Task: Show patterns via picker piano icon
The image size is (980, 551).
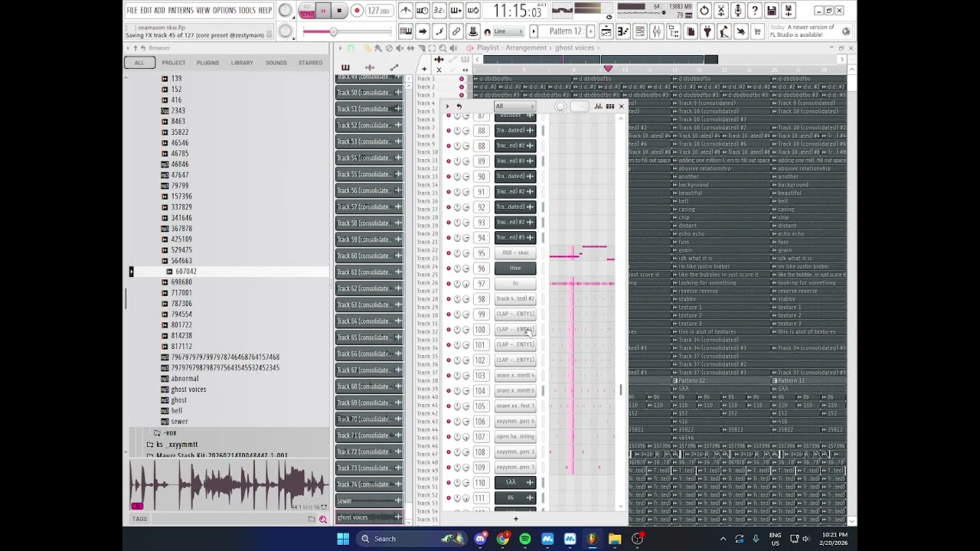Action: pos(345,67)
